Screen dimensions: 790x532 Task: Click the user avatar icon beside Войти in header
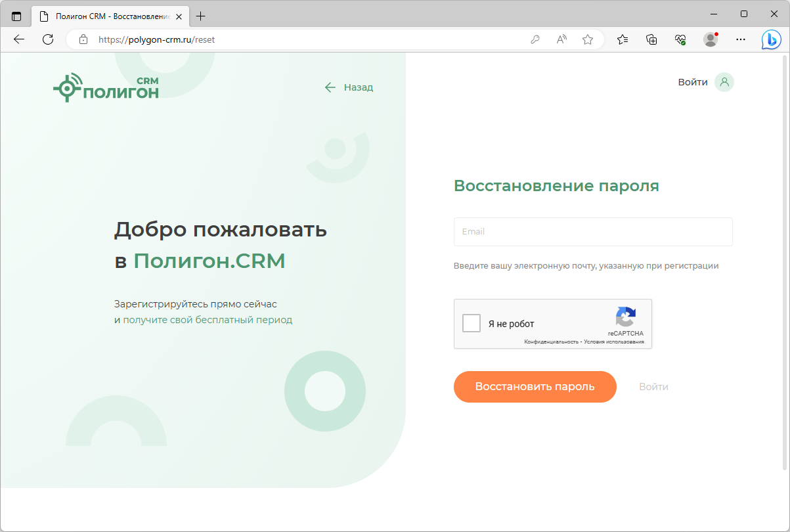(x=724, y=82)
